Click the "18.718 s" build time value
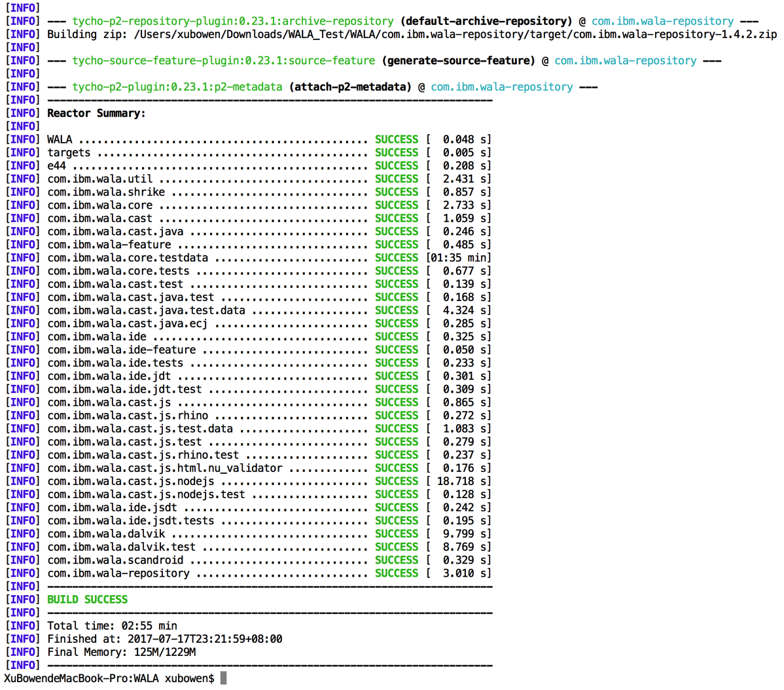The height and width of the screenshot is (690, 784). 461,482
